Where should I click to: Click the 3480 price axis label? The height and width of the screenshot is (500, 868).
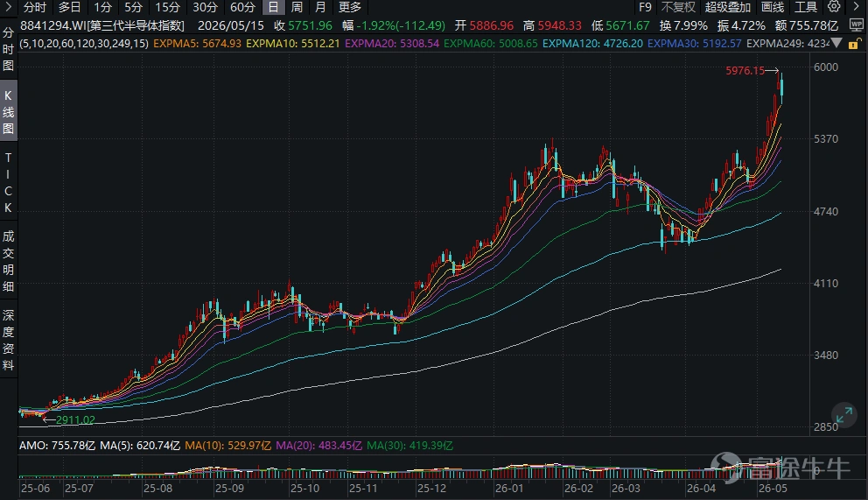pos(826,355)
